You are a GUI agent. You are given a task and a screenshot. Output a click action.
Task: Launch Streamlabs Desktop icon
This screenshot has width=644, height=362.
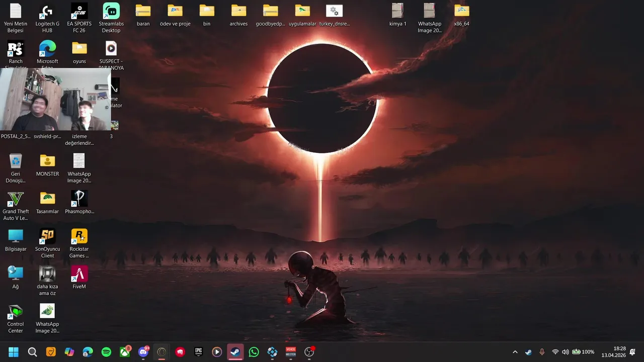click(x=111, y=18)
